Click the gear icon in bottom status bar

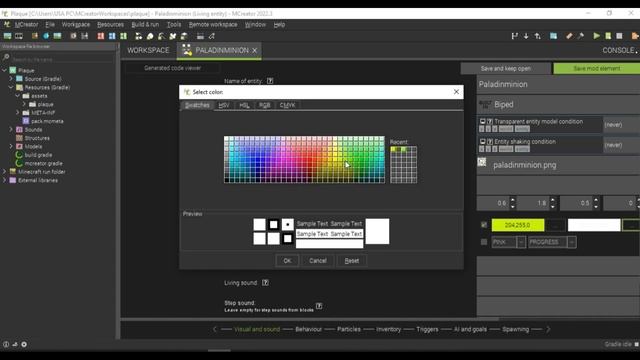tap(24, 344)
